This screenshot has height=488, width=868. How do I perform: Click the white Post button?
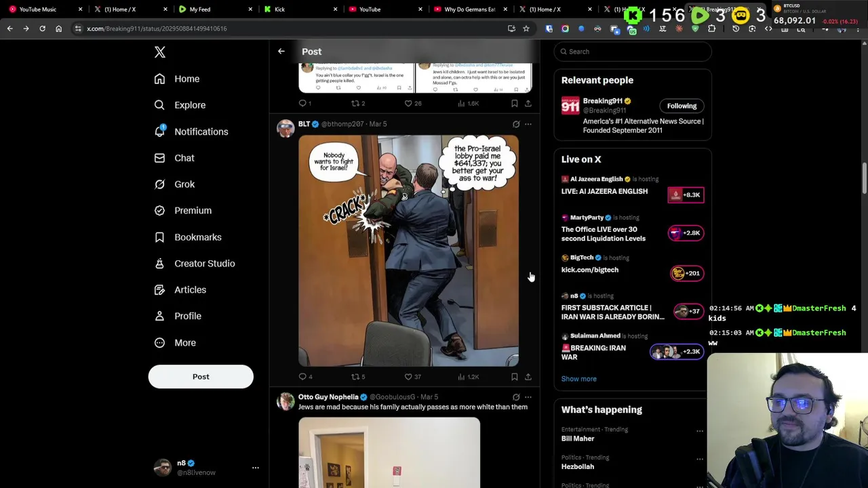point(201,377)
